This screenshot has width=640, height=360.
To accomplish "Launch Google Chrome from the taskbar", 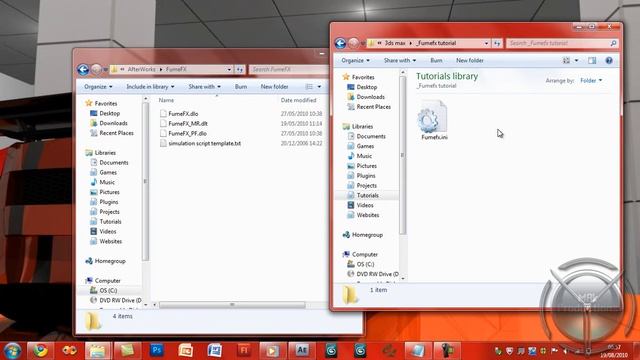I will pyautogui.click(x=40, y=351).
